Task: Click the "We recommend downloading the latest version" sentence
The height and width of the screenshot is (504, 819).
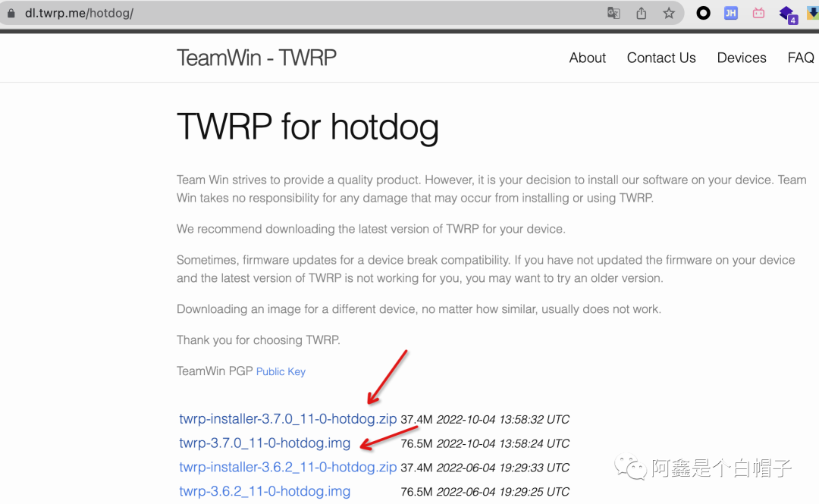Action: pyautogui.click(x=371, y=229)
